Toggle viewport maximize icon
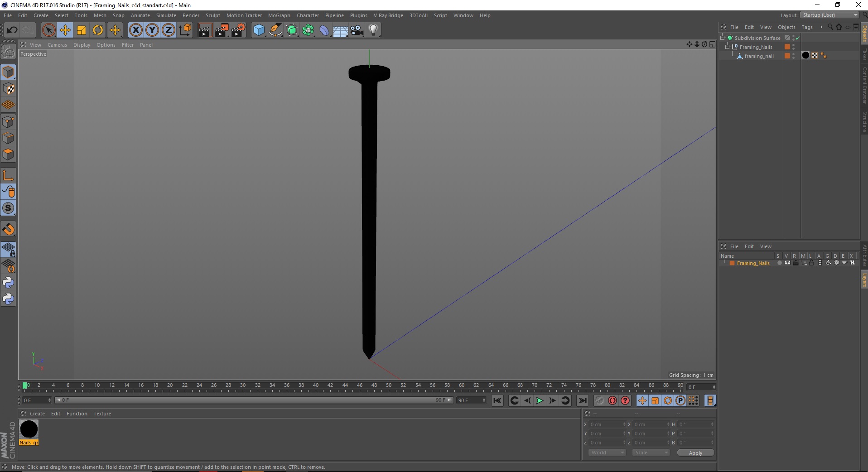Viewport: 868px width, 472px height. tap(713, 44)
